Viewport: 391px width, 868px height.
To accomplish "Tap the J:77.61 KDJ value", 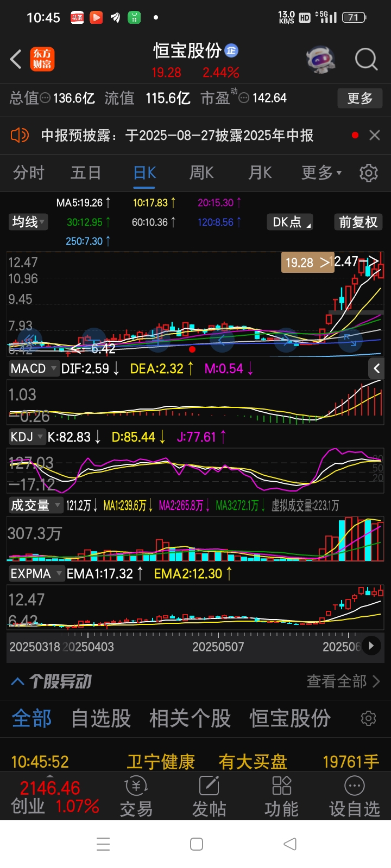I will pyautogui.click(x=201, y=437).
